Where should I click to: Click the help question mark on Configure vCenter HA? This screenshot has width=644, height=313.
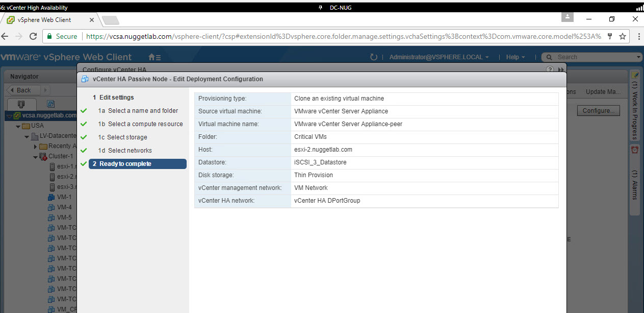550,69
